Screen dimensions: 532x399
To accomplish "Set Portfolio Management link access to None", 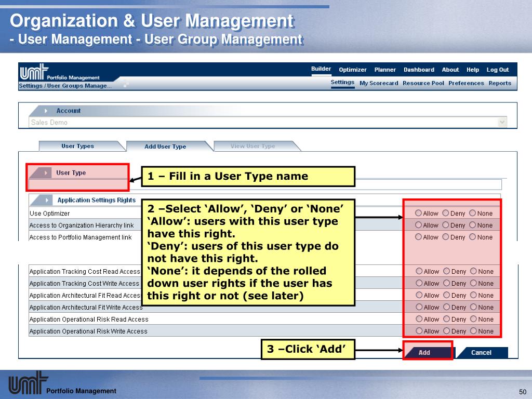I will (x=473, y=237).
